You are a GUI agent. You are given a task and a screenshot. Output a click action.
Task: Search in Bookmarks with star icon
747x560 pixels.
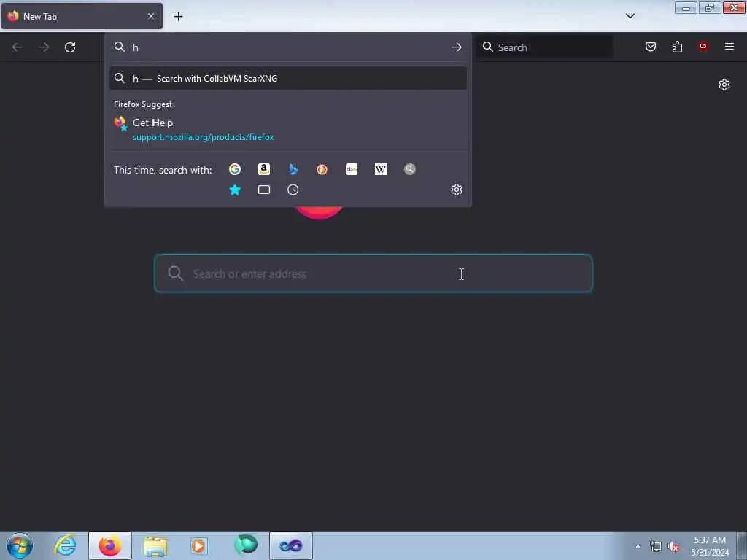point(235,190)
